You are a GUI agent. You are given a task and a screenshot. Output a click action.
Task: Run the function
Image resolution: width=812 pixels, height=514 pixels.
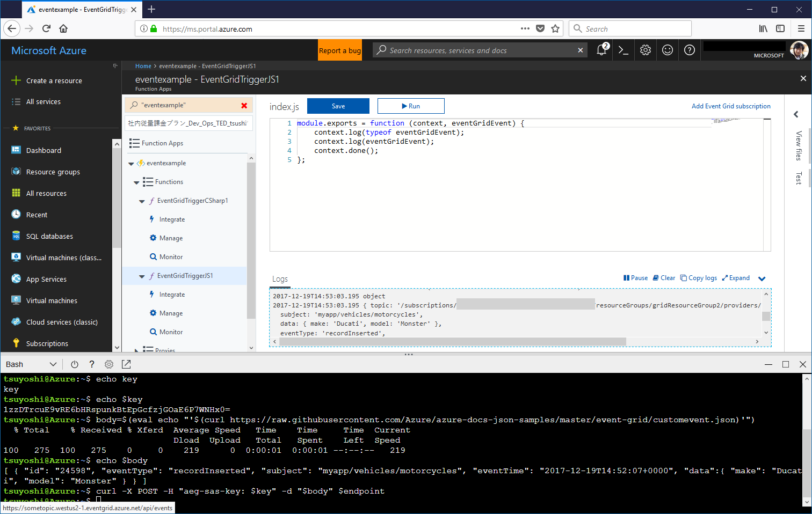tap(411, 106)
